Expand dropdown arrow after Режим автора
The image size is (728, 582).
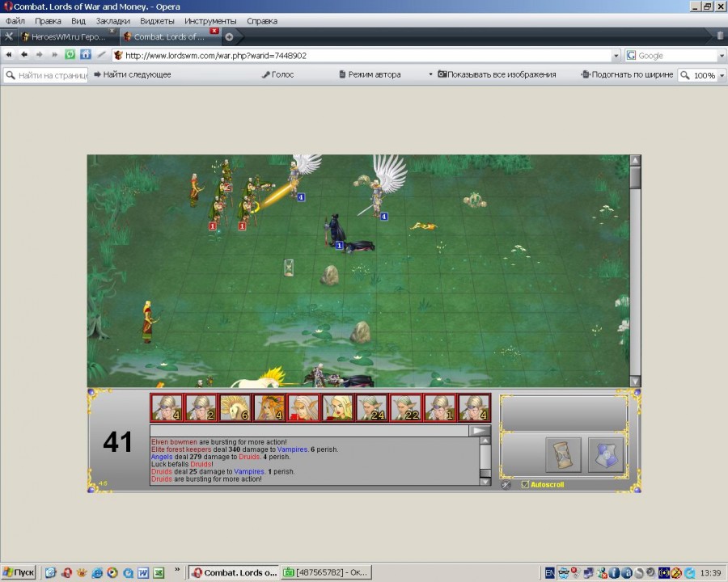[x=430, y=74]
